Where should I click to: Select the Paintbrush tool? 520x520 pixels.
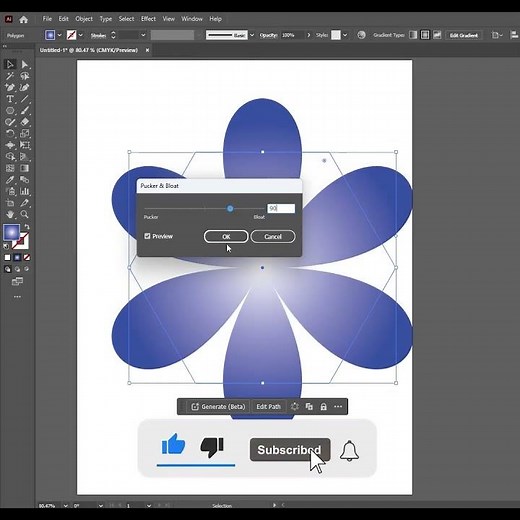pos(24,110)
